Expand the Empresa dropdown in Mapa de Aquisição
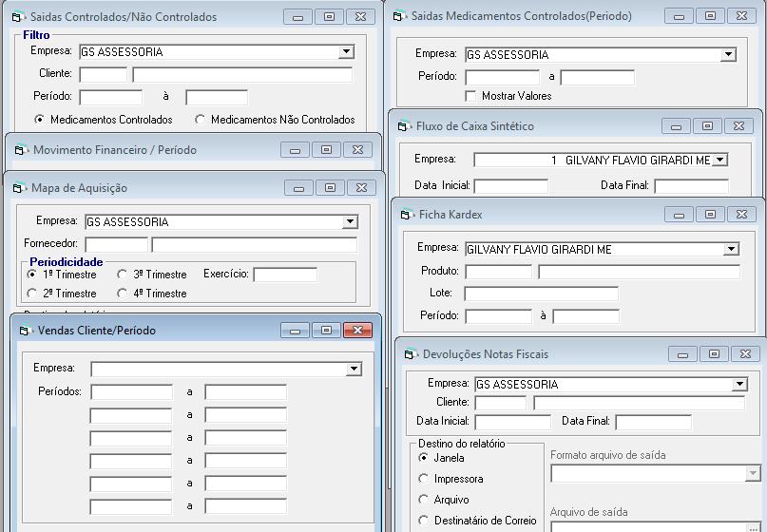This screenshot has width=767, height=532. coord(350,222)
